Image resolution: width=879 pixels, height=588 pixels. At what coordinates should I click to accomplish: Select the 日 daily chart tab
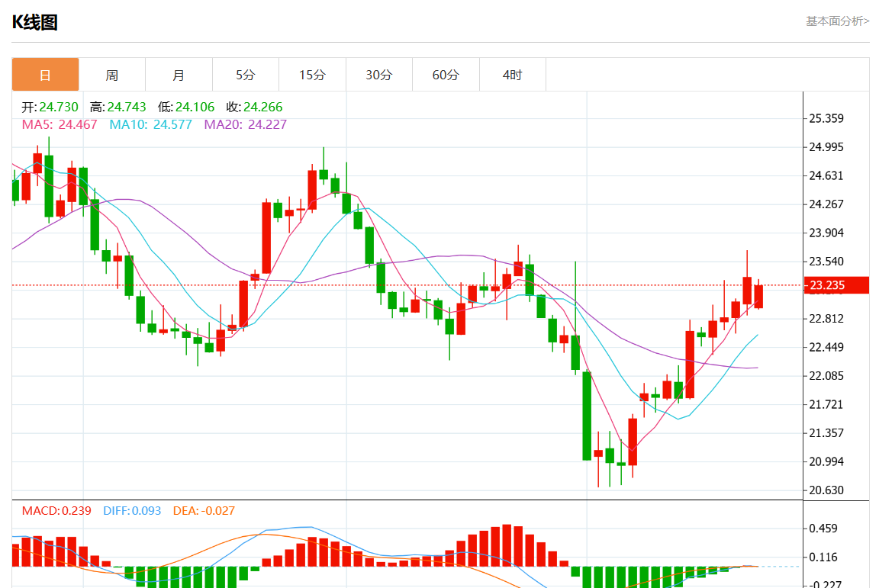(46, 75)
